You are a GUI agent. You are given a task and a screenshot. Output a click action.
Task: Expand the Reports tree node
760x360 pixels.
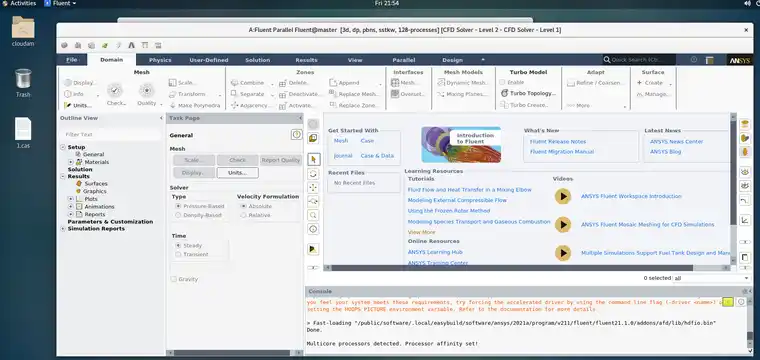pyautogui.click(x=71, y=214)
